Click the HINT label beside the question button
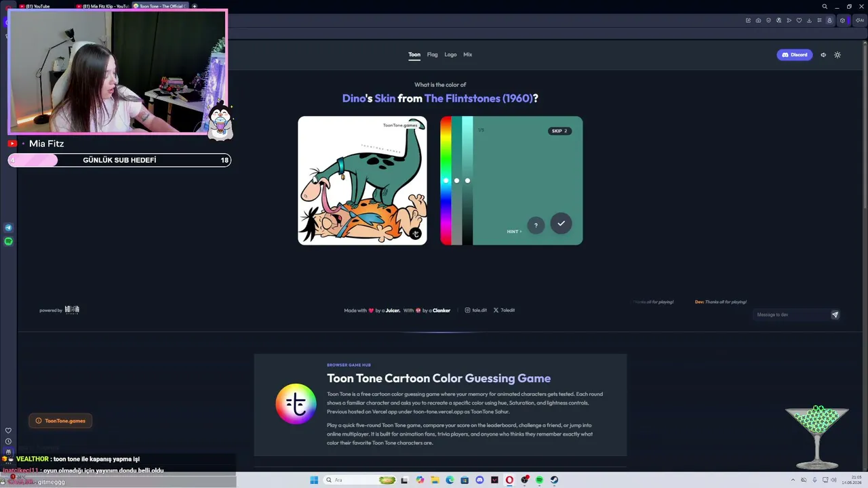868x488 pixels. point(514,232)
